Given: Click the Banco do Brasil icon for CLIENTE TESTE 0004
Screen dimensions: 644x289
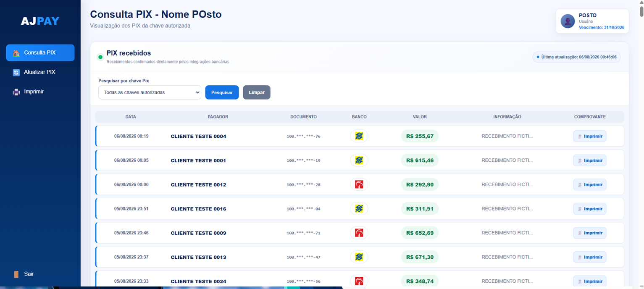Looking at the screenshot, I should pos(359,136).
